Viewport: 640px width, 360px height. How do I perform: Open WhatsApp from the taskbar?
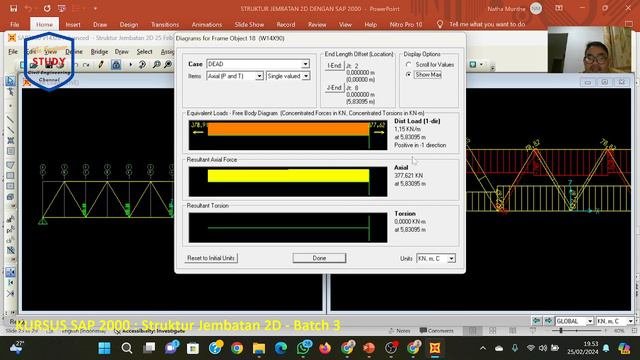[x=303, y=348]
